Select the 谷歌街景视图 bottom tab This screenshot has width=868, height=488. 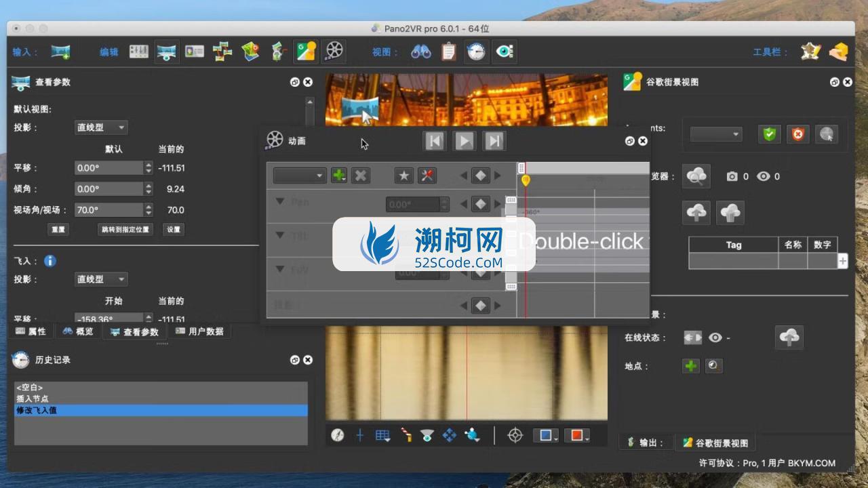point(715,443)
